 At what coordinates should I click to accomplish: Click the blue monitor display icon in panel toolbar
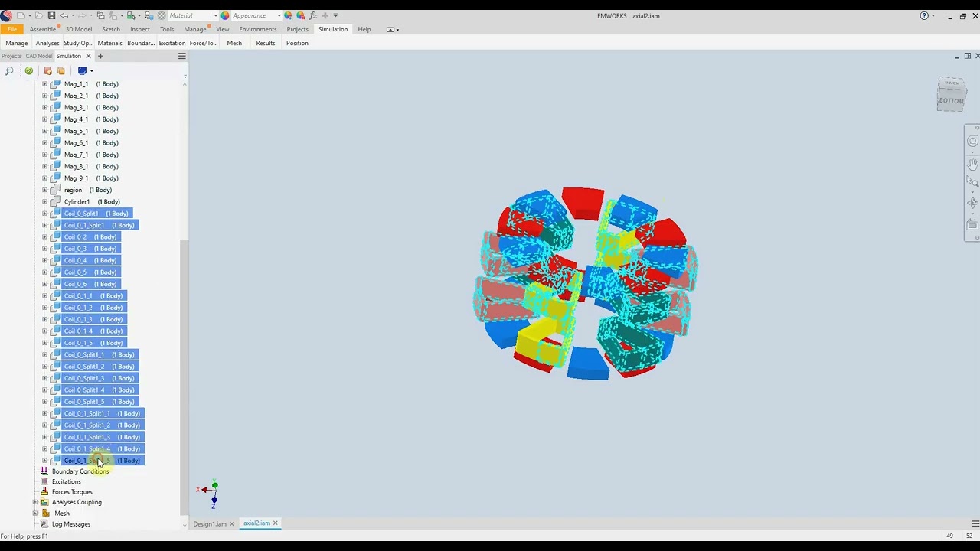point(82,70)
